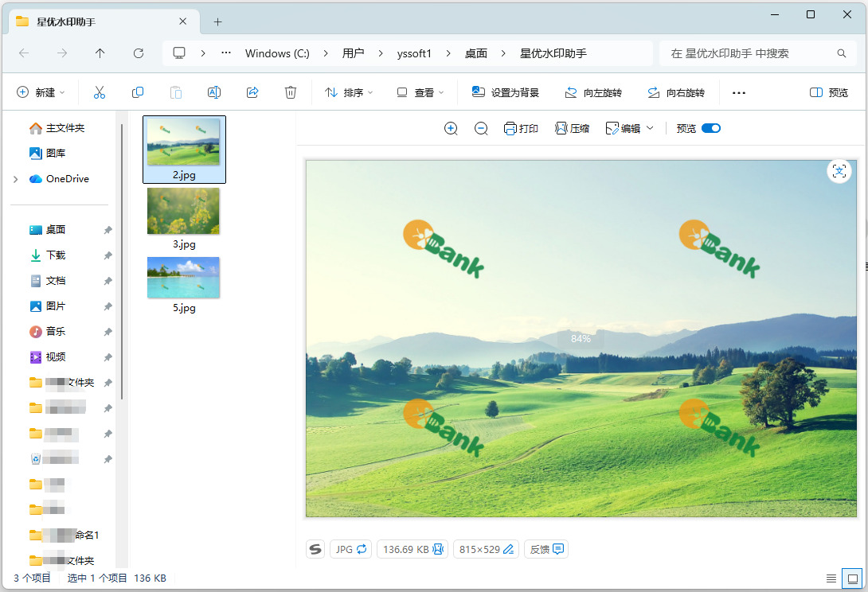
Task: Click the translate icon on preview image
Action: click(839, 171)
